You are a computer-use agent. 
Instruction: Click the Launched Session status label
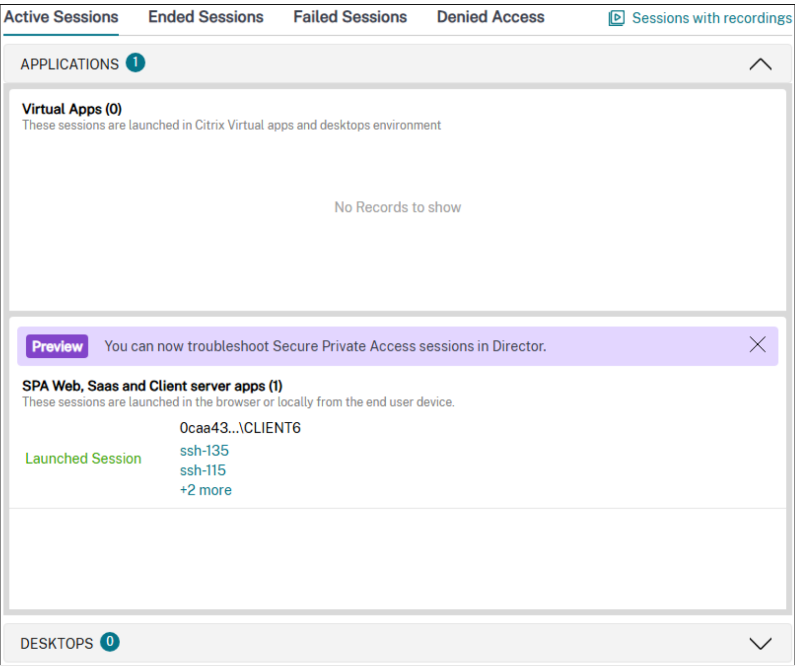[x=83, y=458]
